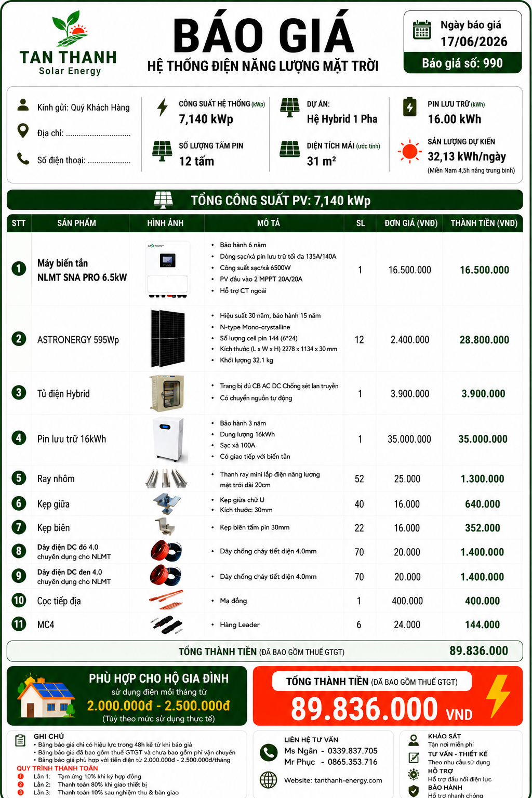Click the solar panel icon beside Dự án
The image size is (532, 798).
289,108
